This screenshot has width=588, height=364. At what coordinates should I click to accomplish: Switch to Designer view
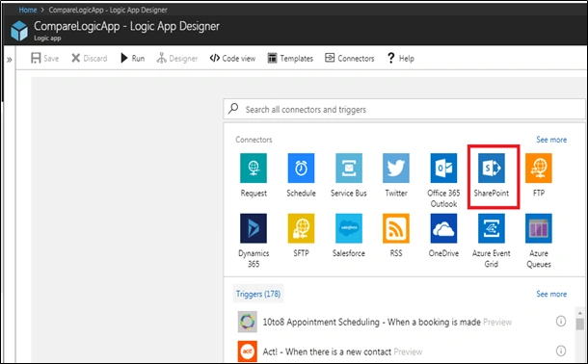pyautogui.click(x=177, y=58)
